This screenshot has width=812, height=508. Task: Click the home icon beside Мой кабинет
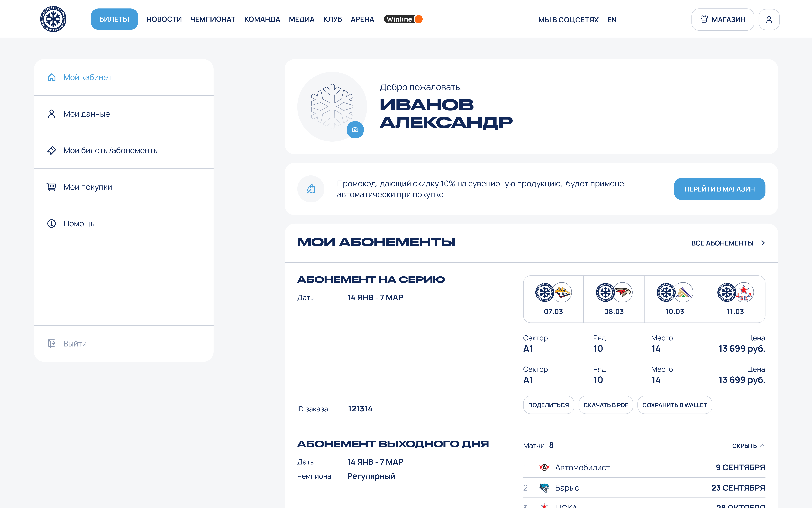[x=51, y=77]
